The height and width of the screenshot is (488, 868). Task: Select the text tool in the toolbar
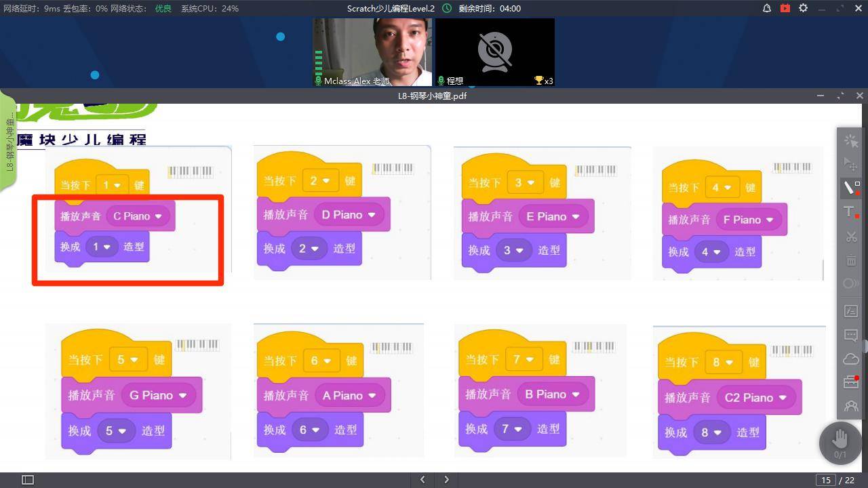click(x=850, y=212)
